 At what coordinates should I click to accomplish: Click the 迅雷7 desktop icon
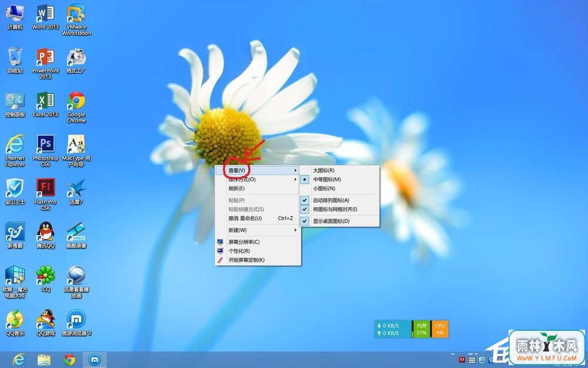(76, 192)
